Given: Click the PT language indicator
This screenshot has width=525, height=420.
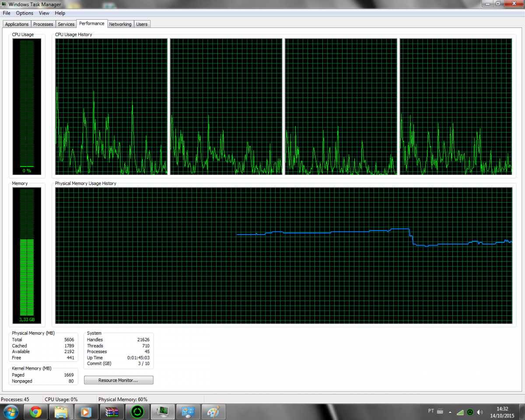Looking at the screenshot, I should point(431,411).
